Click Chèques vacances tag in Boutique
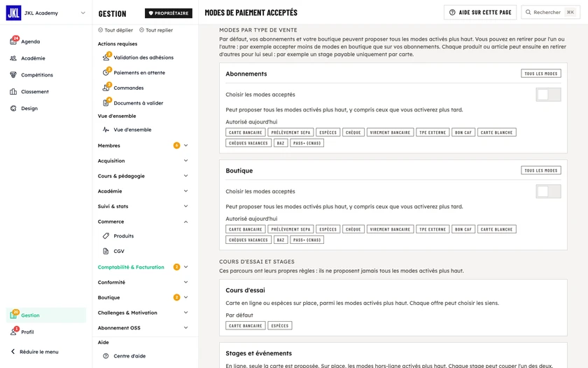Screen dimensions: 588x368 point(248,240)
